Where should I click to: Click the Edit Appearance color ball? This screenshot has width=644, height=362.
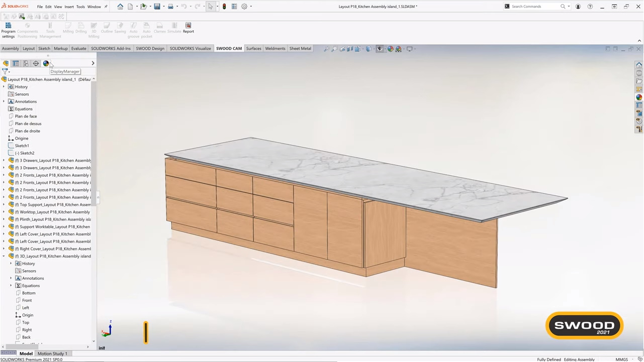click(x=391, y=49)
